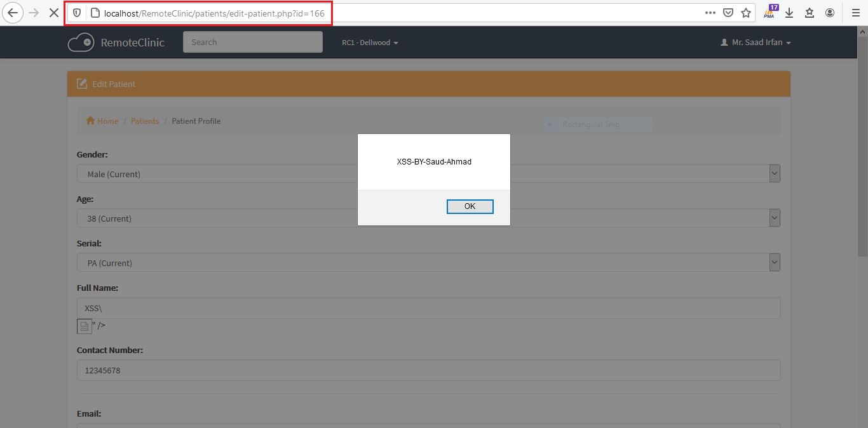Viewport: 868px width, 428px height.
Task: Open the PMA extension icon
Action: click(770, 12)
